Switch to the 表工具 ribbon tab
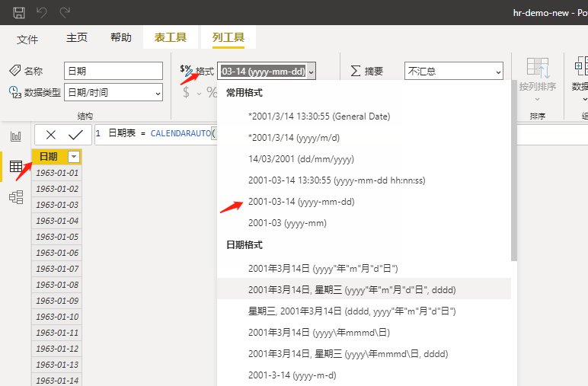 pyautogui.click(x=170, y=37)
